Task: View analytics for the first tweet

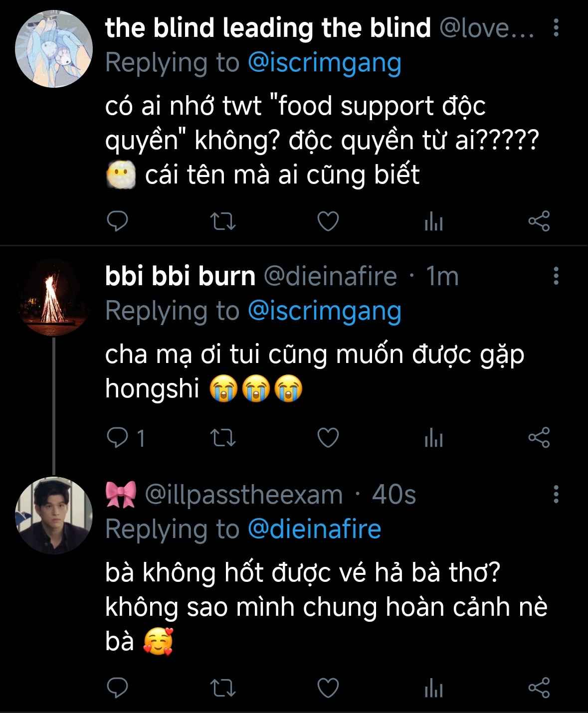Action: point(433,222)
